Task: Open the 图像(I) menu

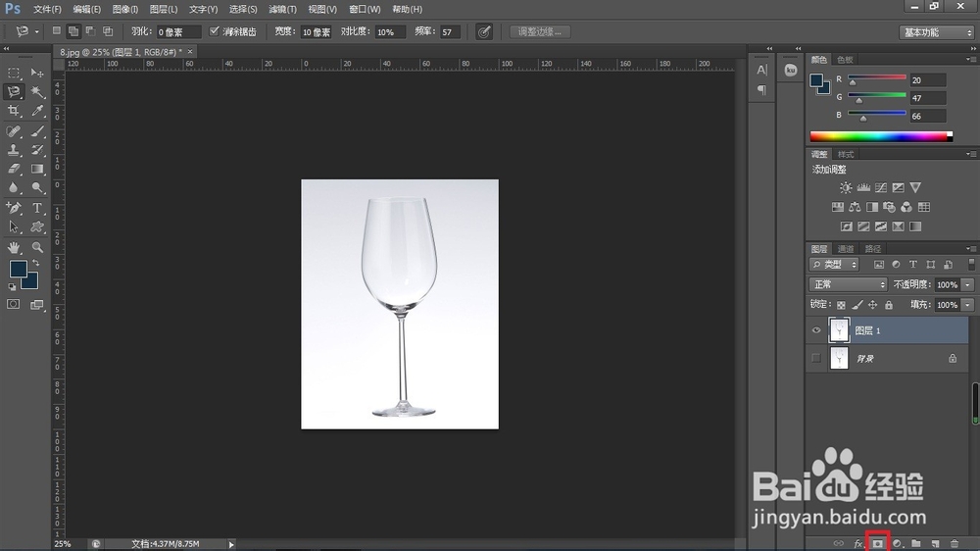Action: pos(125,10)
